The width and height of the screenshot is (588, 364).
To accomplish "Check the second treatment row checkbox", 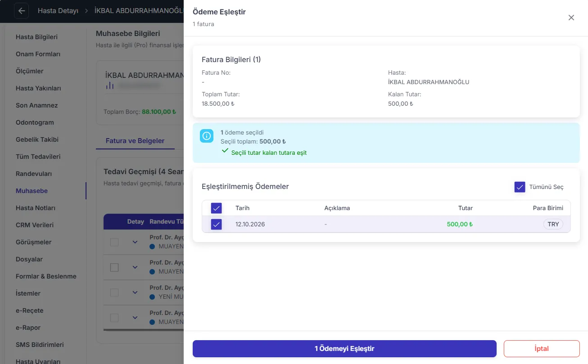I will pos(114,268).
